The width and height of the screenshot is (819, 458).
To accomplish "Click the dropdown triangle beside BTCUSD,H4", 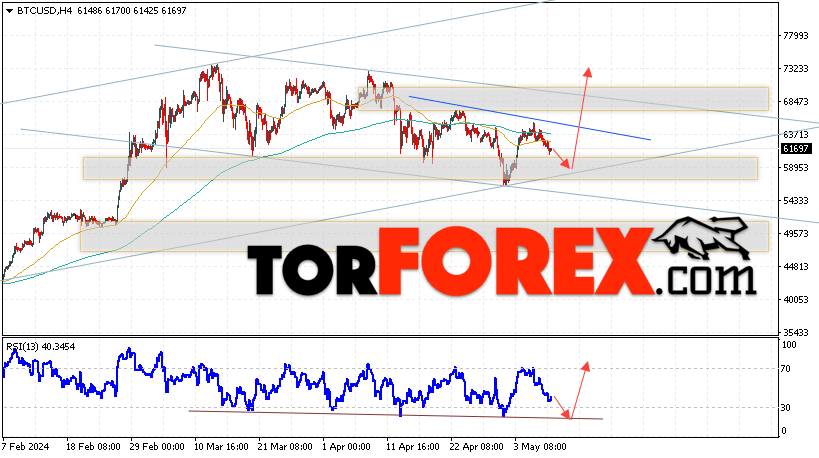I will pos(9,11).
